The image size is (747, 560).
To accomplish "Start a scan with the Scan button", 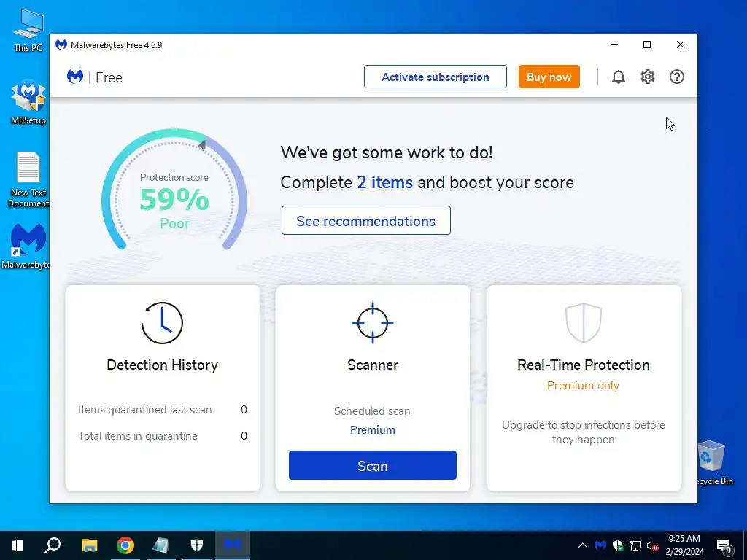I will [373, 465].
